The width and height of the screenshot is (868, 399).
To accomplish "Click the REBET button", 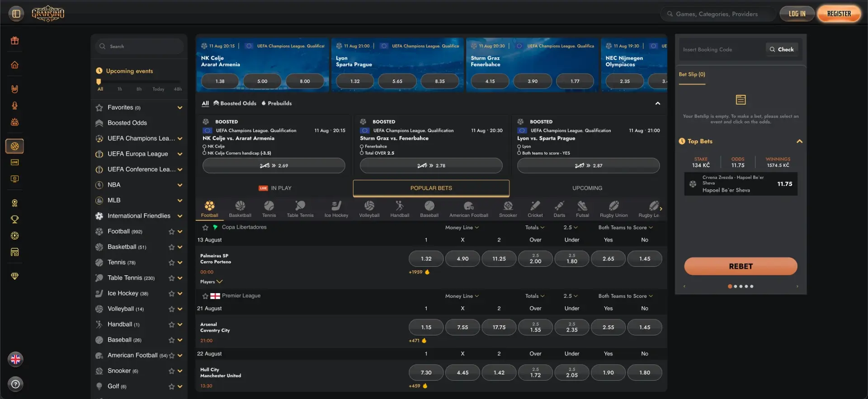I will pos(741,266).
